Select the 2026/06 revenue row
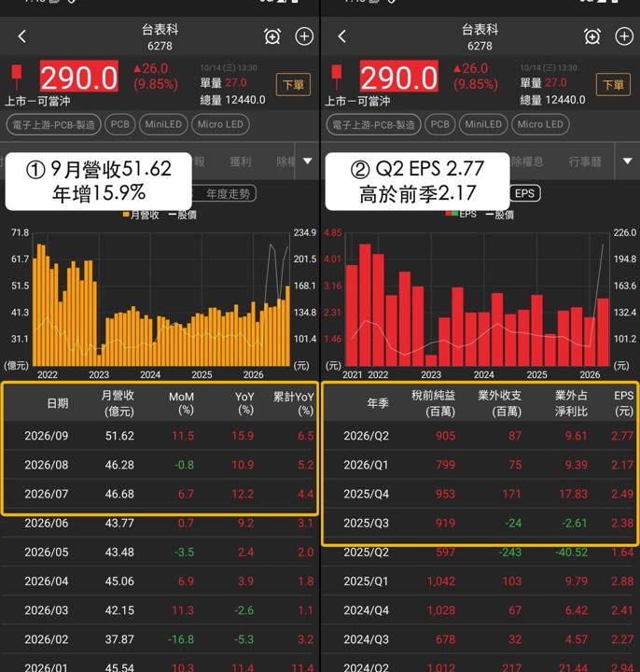Viewport: 640px width, 672px height. coord(160,524)
